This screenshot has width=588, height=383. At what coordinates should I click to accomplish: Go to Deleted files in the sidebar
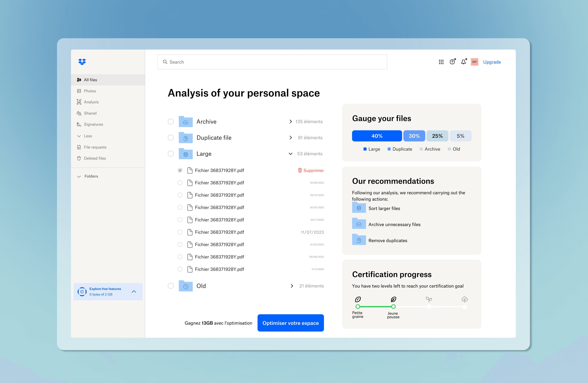click(x=95, y=158)
